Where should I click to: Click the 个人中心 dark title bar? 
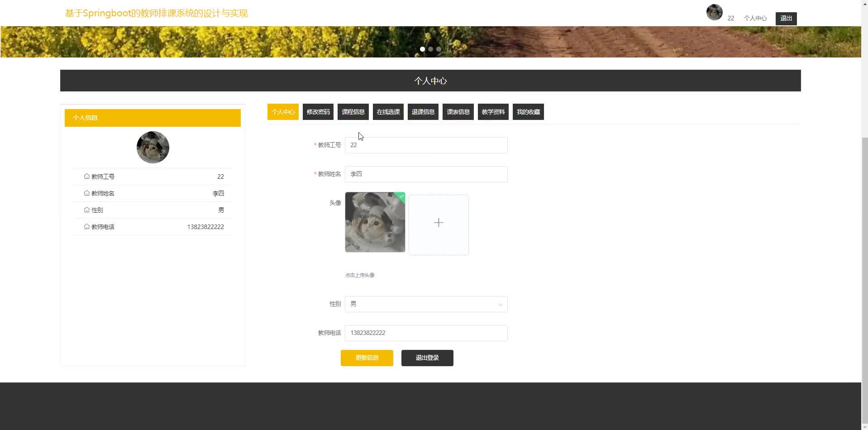[x=430, y=81]
